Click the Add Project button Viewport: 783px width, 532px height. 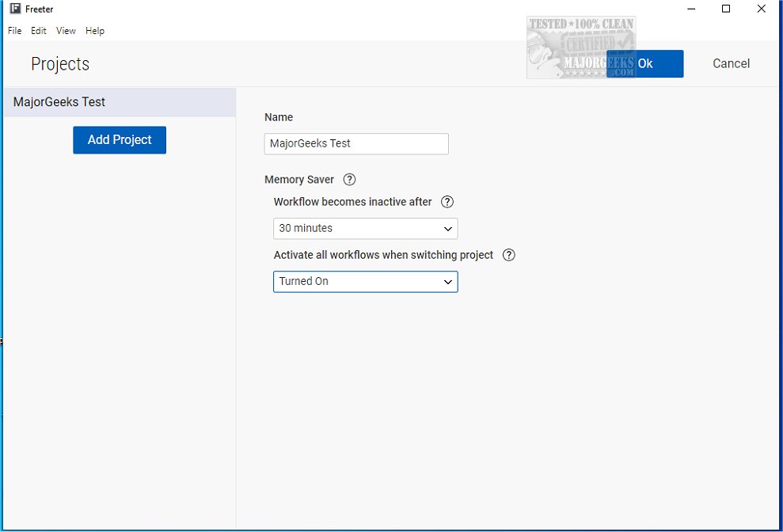(x=120, y=140)
